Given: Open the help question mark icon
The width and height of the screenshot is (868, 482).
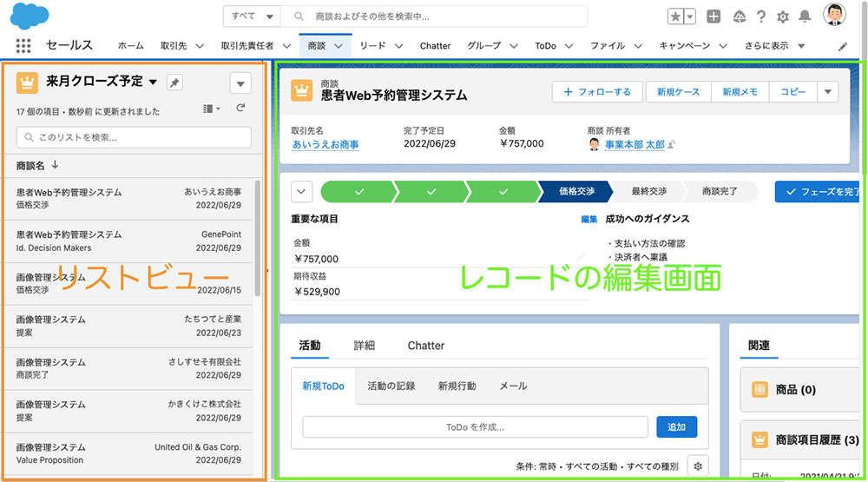Looking at the screenshot, I should (761, 17).
